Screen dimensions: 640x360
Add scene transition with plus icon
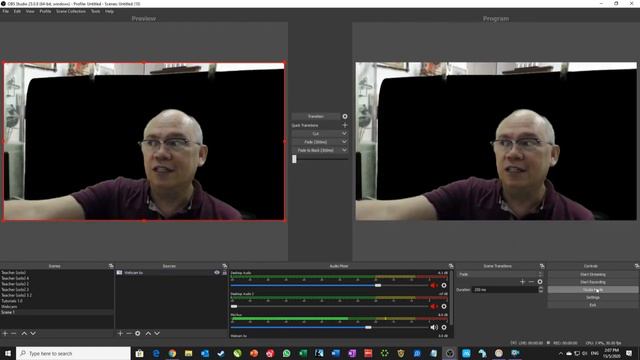(522, 282)
